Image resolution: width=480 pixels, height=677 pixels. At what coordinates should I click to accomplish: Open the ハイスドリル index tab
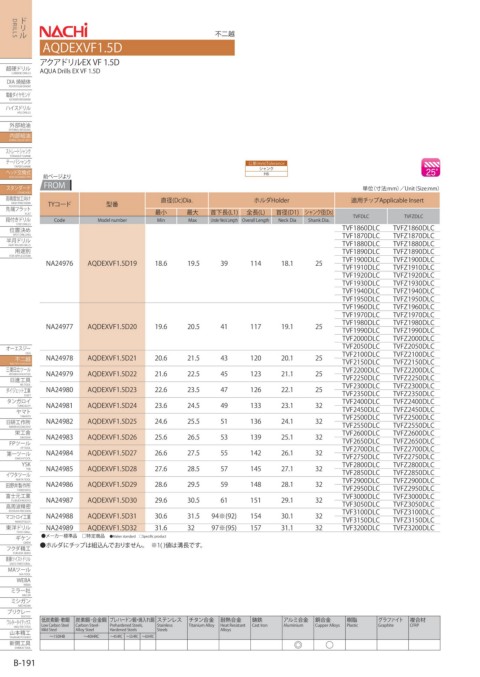(x=16, y=109)
